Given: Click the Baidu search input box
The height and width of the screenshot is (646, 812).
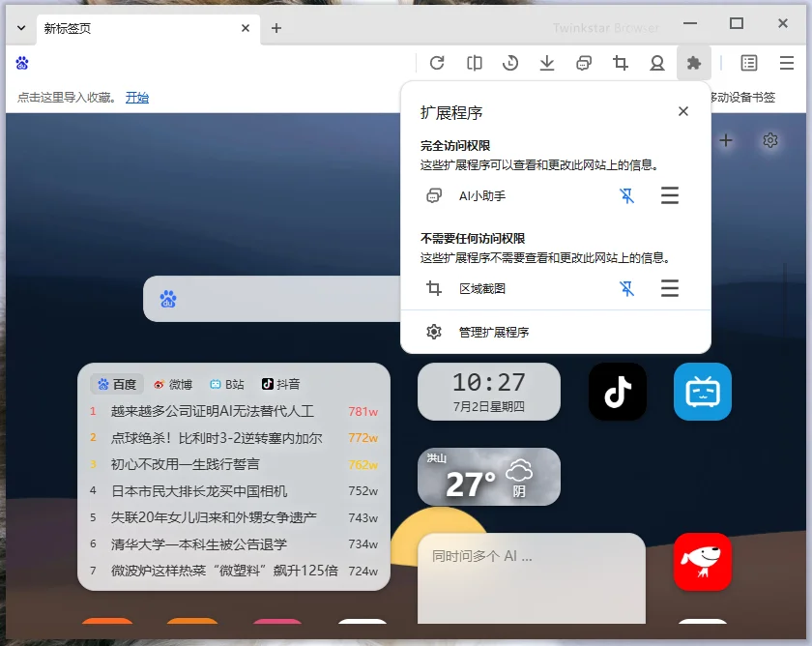Looking at the screenshot, I should (272, 299).
